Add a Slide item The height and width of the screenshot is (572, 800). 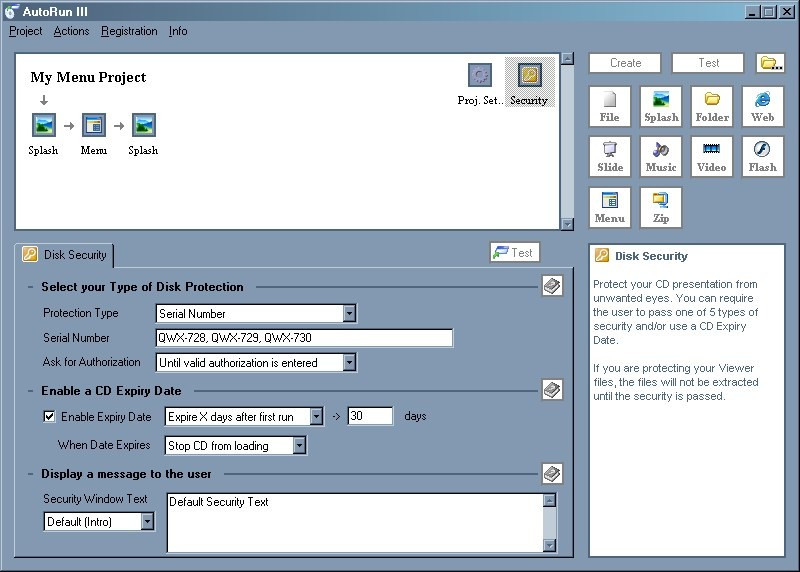pos(610,157)
